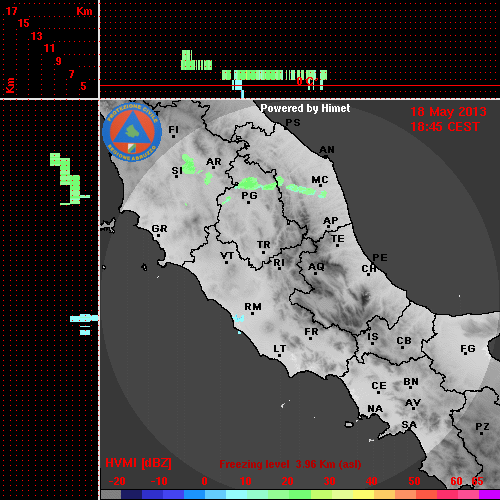Click the -10 value on dBZ scale

tap(159, 481)
